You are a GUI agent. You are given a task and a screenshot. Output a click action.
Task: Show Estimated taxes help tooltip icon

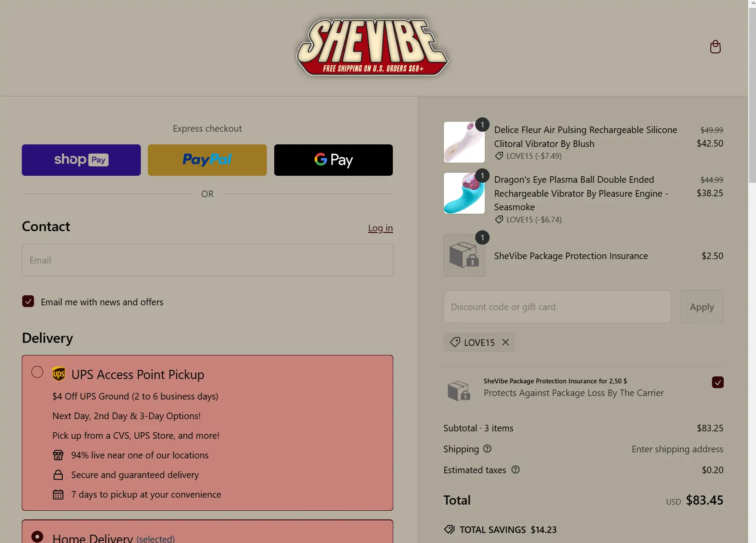pos(515,469)
